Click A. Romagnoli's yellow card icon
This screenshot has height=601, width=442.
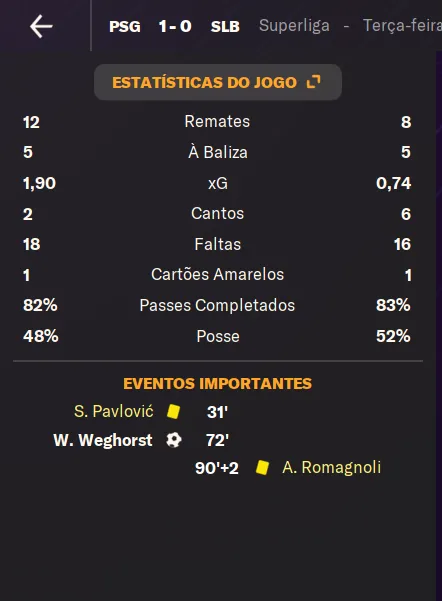pos(262,468)
